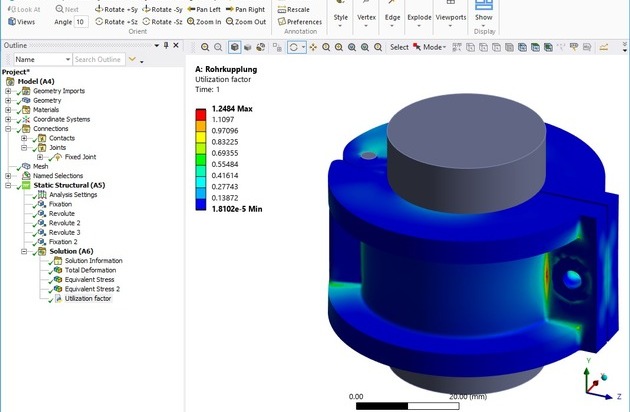Viewport: 630px width, 412px height.
Task: Open the Edge display menu
Action: 392,17
